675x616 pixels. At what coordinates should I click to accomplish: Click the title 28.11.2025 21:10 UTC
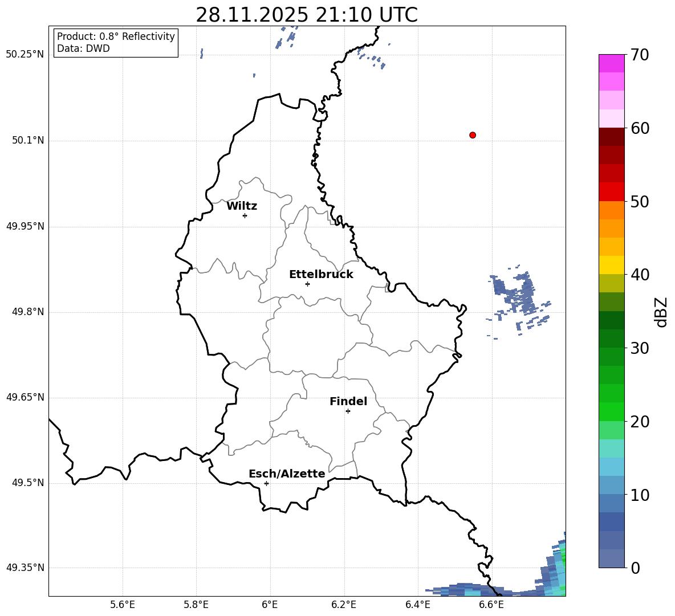(x=307, y=15)
